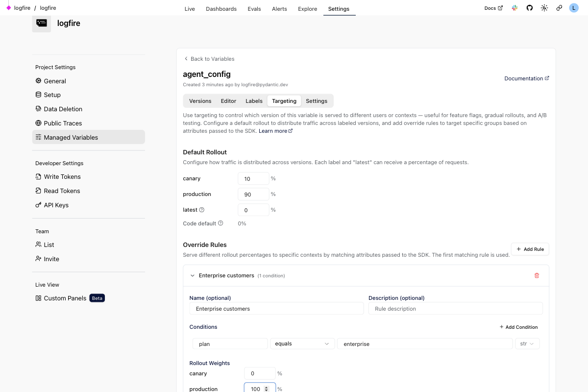Increment the production rollout weight stepper
Image resolution: width=588 pixels, height=392 pixels.
tap(267, 387)
